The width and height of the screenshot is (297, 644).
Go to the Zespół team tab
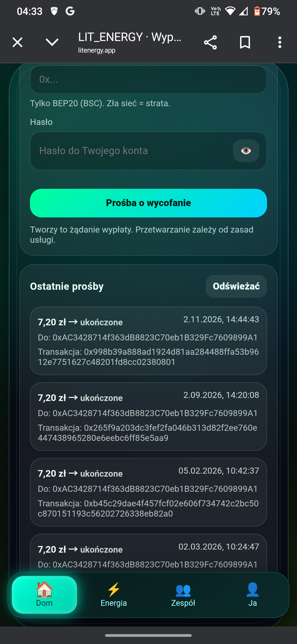[183, 594]
